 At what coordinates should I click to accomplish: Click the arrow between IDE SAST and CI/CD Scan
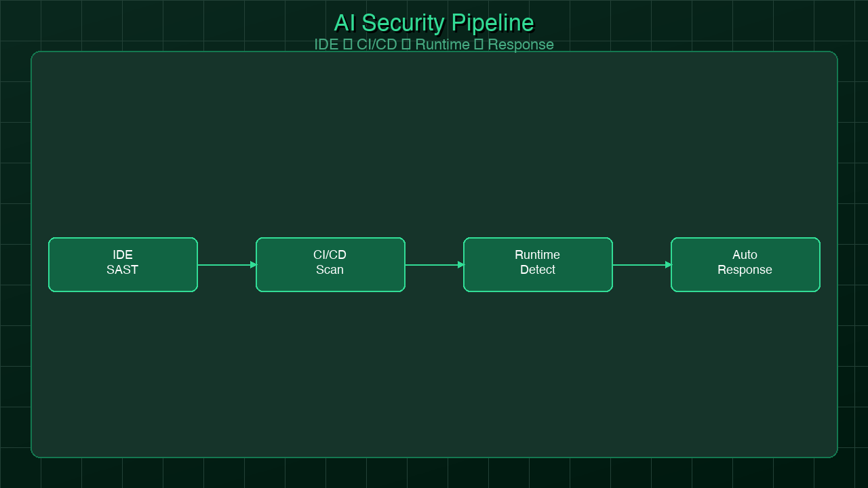coord(226,264)
